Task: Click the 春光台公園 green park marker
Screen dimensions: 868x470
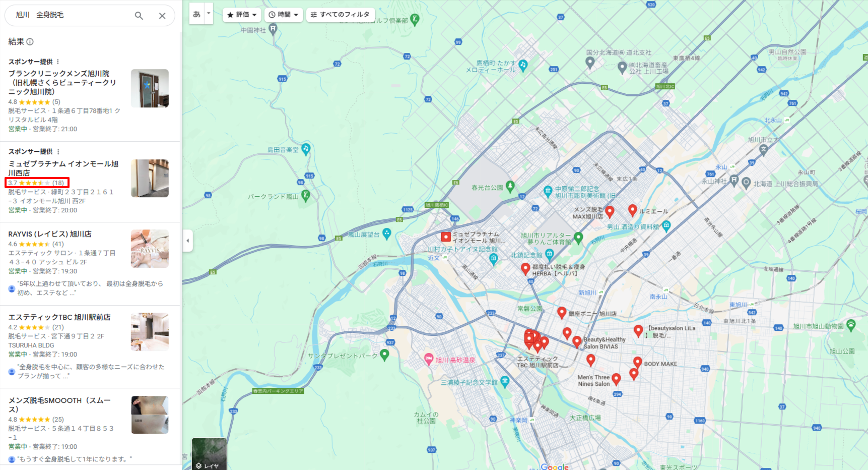Action: [510, 187]
